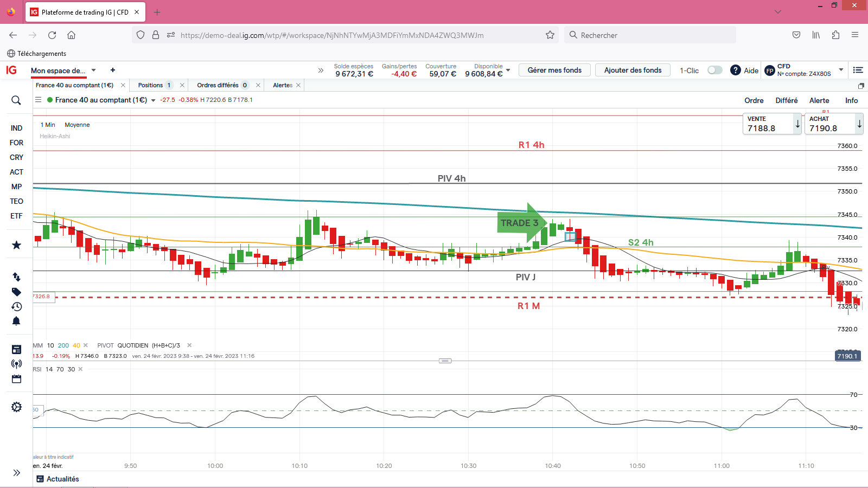
Task: Grab the chart/indicator pane resize handle
Action: point(445,361)
